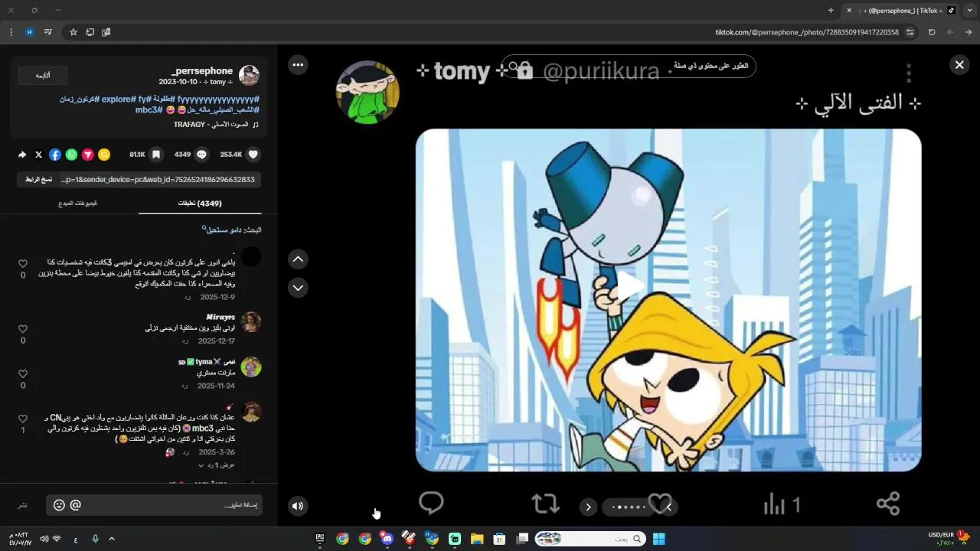Image resolution: width=980 pixels, height=551 pixels.
Task: Share the post to X
Action: click(39, 155)
